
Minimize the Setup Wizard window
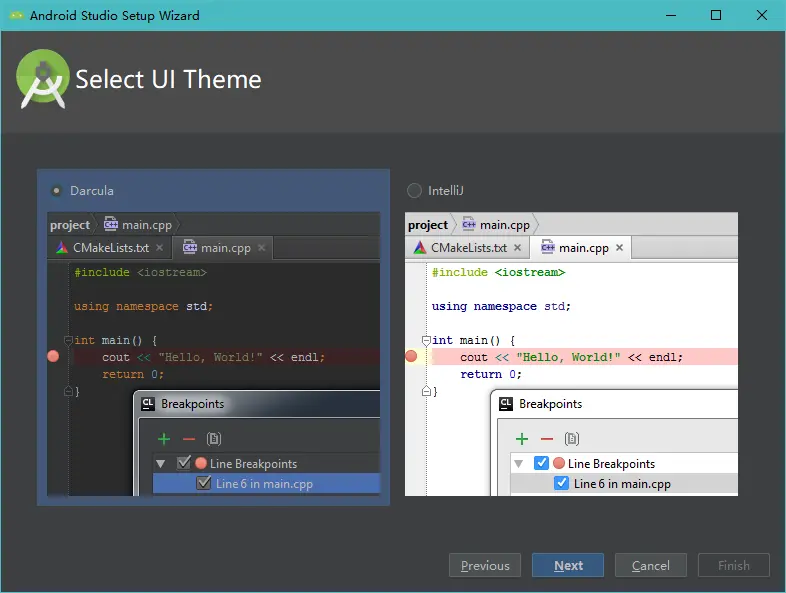[671, 16]
